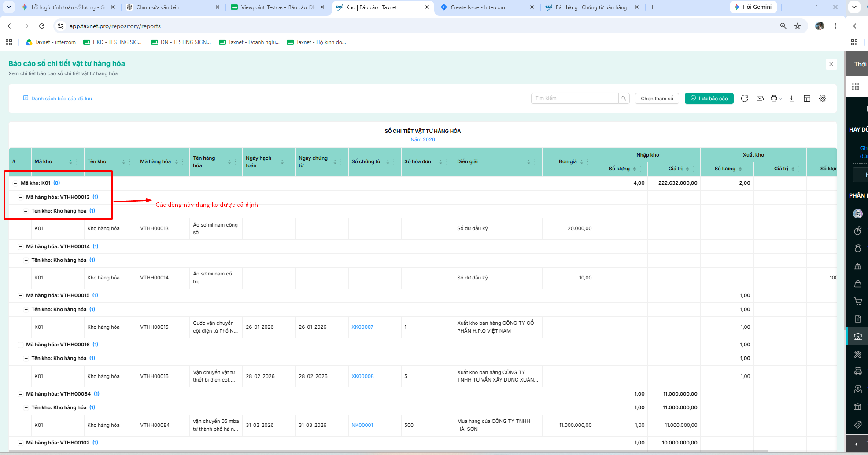868x455 pixels.
Task: Click the search magnifier button
Action: coord(624,99)
